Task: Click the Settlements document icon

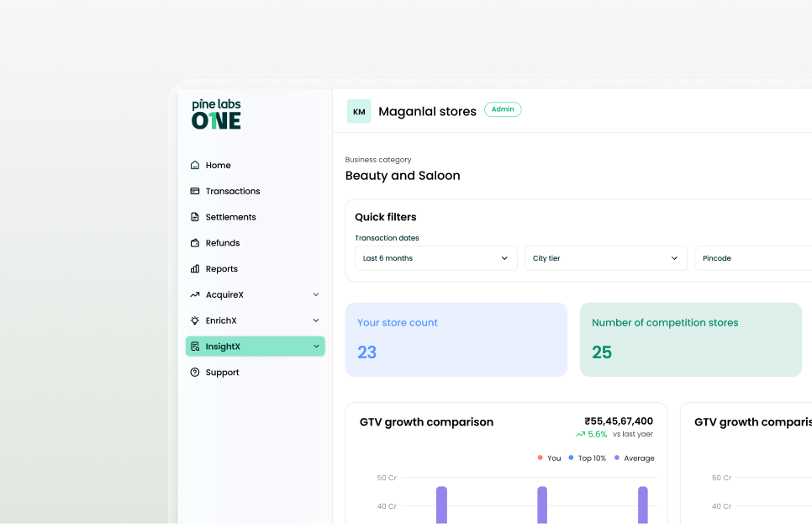Action: click(195, 217)
